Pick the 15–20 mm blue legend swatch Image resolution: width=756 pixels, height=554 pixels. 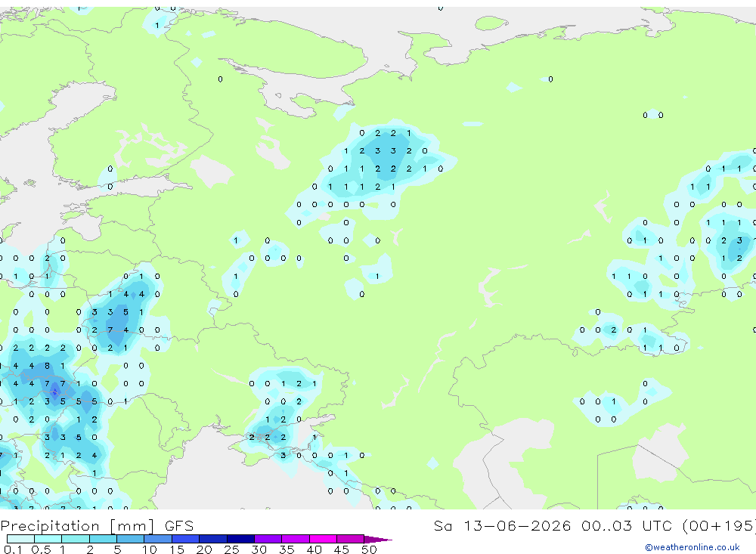coord(185,539)
